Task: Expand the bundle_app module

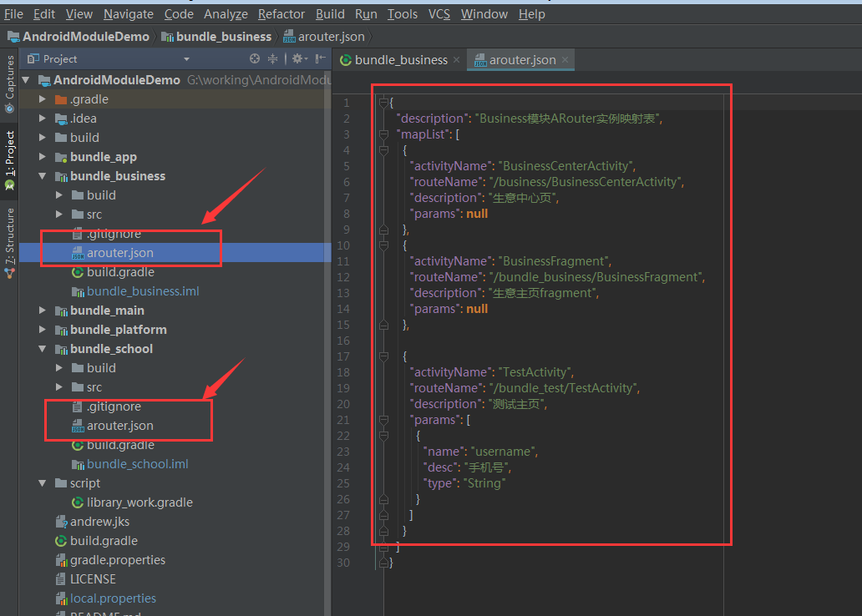Action: 43,157
